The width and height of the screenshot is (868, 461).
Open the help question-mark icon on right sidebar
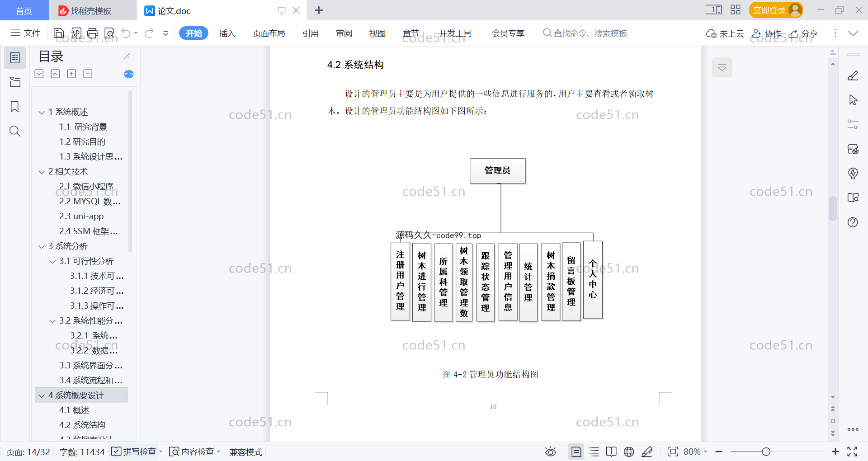(x=853, y=222)
